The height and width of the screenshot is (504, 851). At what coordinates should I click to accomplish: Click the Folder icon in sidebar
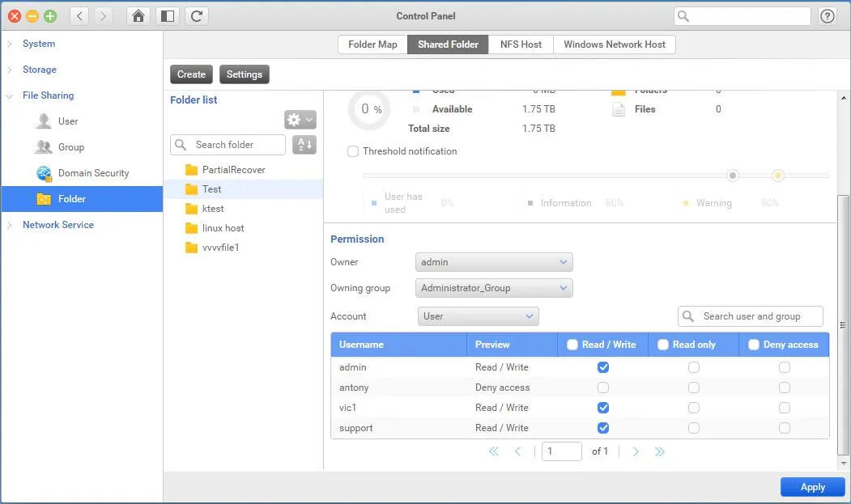(x=44, y=199)
